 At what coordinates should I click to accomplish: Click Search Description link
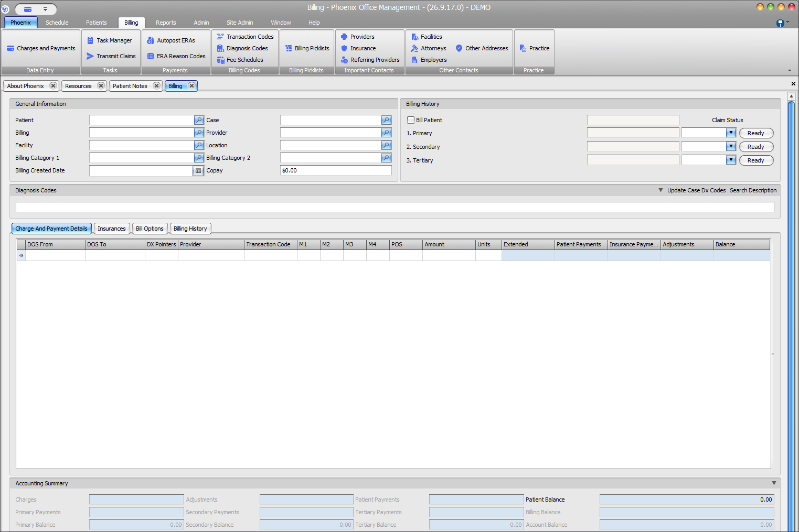point(753,190)
